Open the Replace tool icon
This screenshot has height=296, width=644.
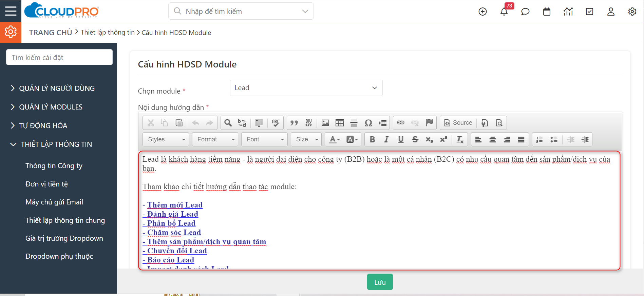click(242, 123)
